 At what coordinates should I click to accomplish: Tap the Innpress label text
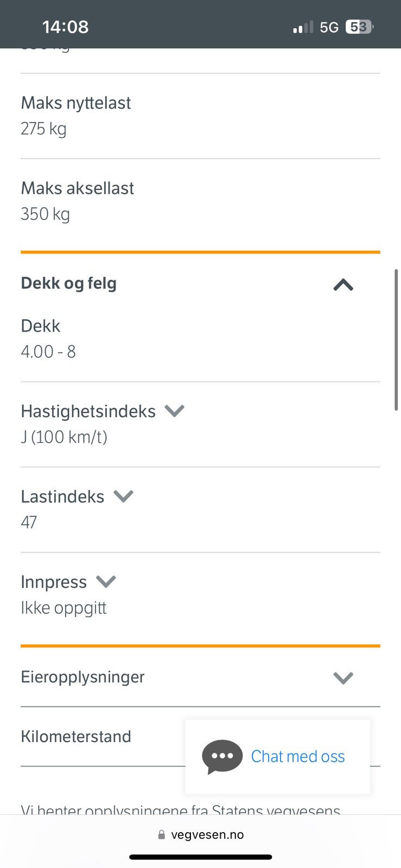click(54, 582)
